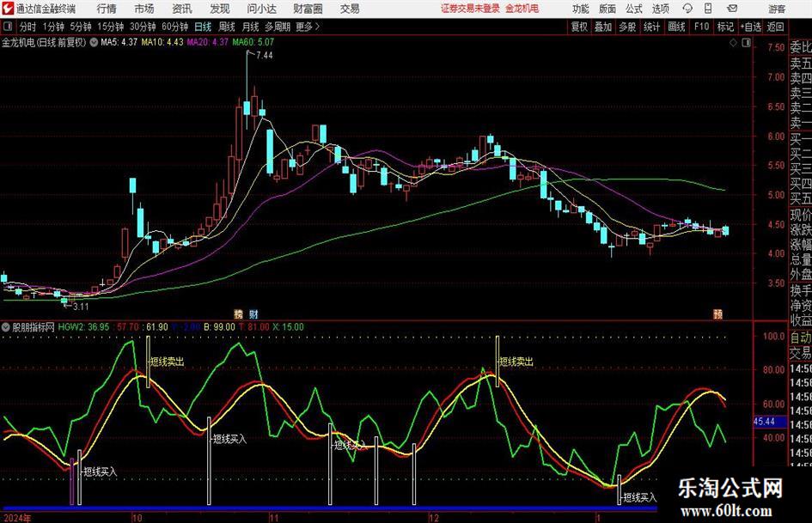
Task: Click the 3.11 low price label
Action: click(x=80, y=307)
